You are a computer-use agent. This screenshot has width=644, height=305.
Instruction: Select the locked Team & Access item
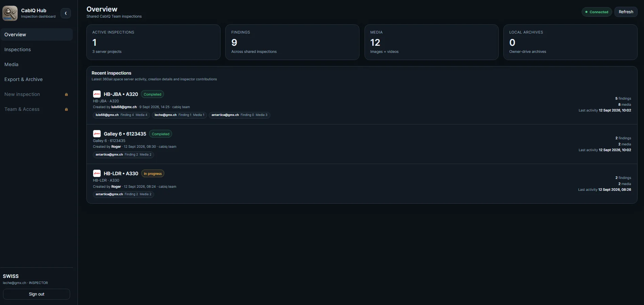[x=37, y=109]
